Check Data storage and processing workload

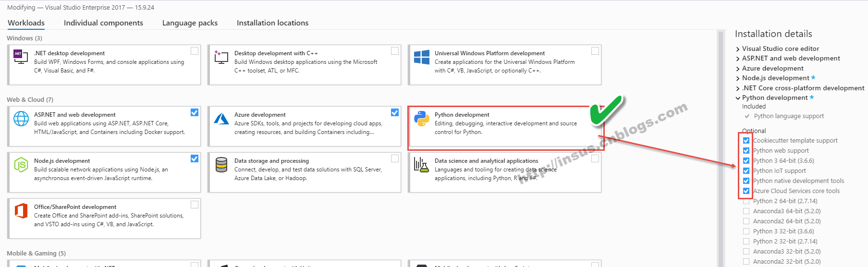tap(395, 158)
